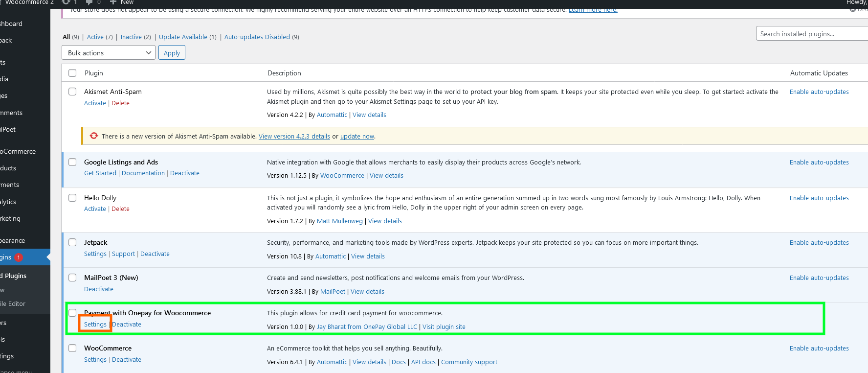Filter plugins by Auto-updates Disabled
The width and height of the screenshot is (868, 373).
(257, 37)
